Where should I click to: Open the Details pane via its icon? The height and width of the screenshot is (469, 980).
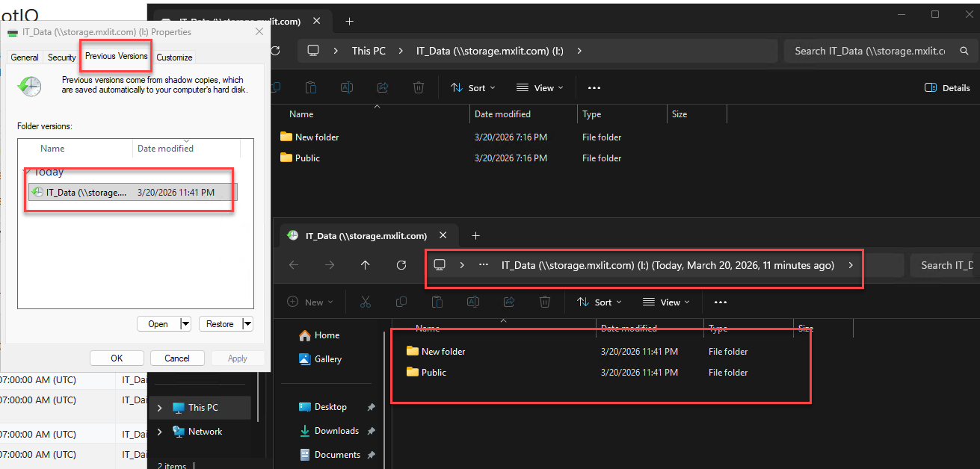click(947, 87)
